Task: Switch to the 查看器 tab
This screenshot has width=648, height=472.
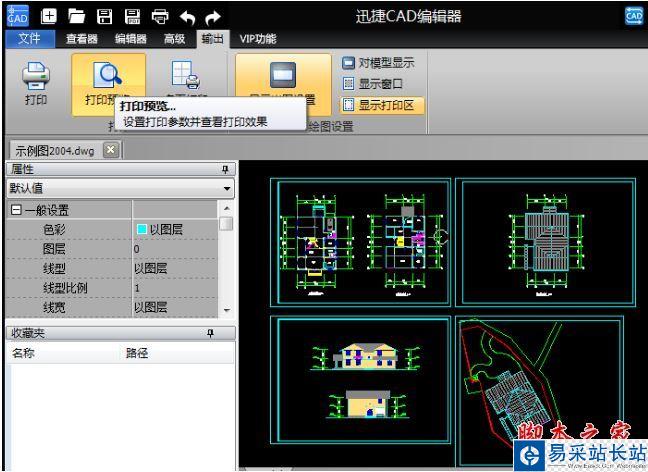Action: 81,39
